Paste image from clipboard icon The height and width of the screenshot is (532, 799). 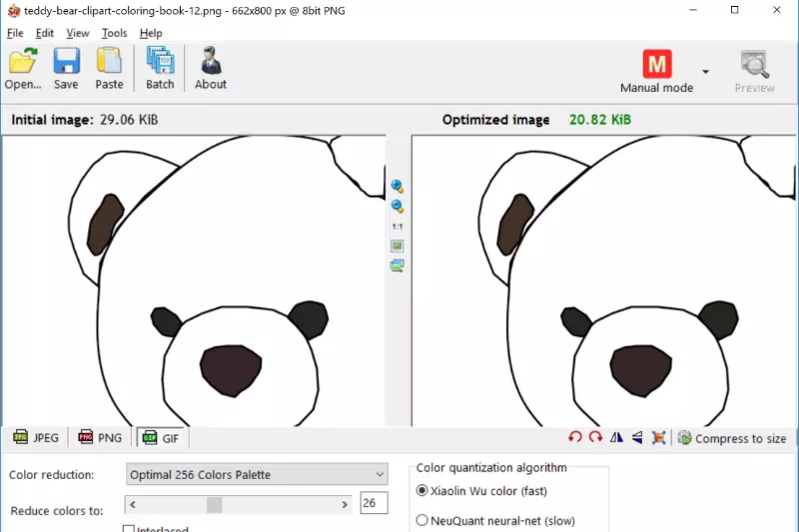109,68
